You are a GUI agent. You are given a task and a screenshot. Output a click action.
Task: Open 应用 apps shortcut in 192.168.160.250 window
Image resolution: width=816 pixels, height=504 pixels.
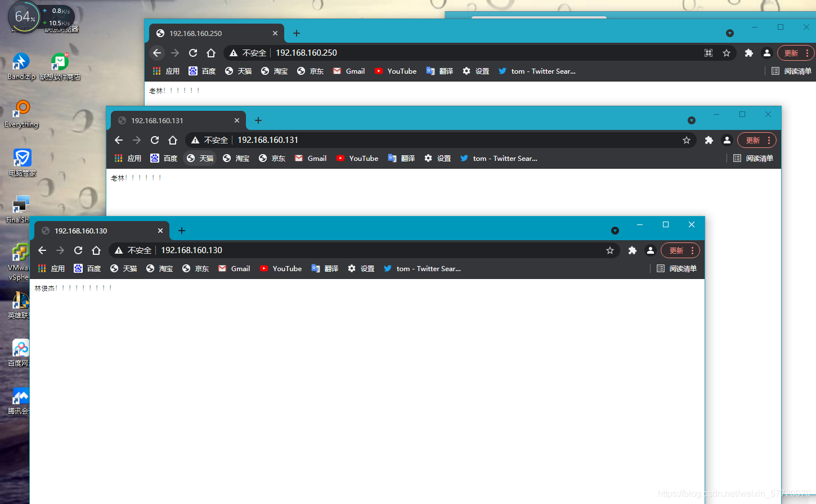pos(166,71)
